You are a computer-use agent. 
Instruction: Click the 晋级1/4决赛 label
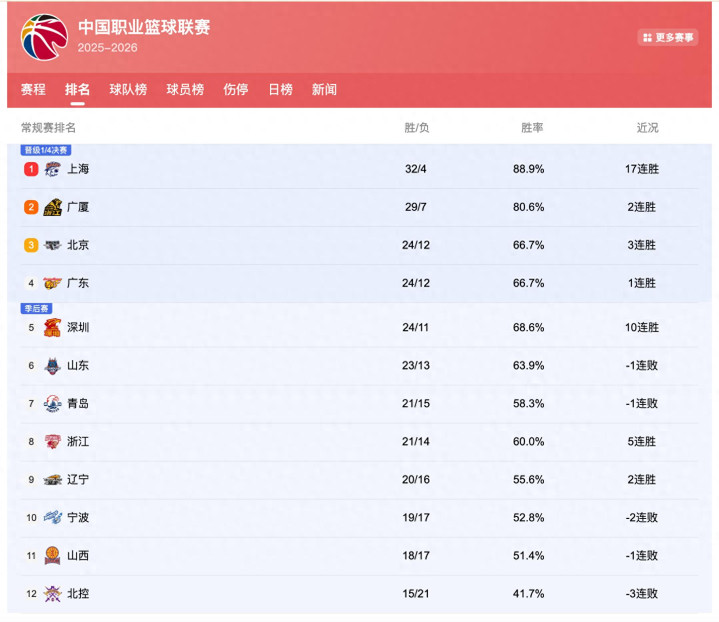[45, 150]
